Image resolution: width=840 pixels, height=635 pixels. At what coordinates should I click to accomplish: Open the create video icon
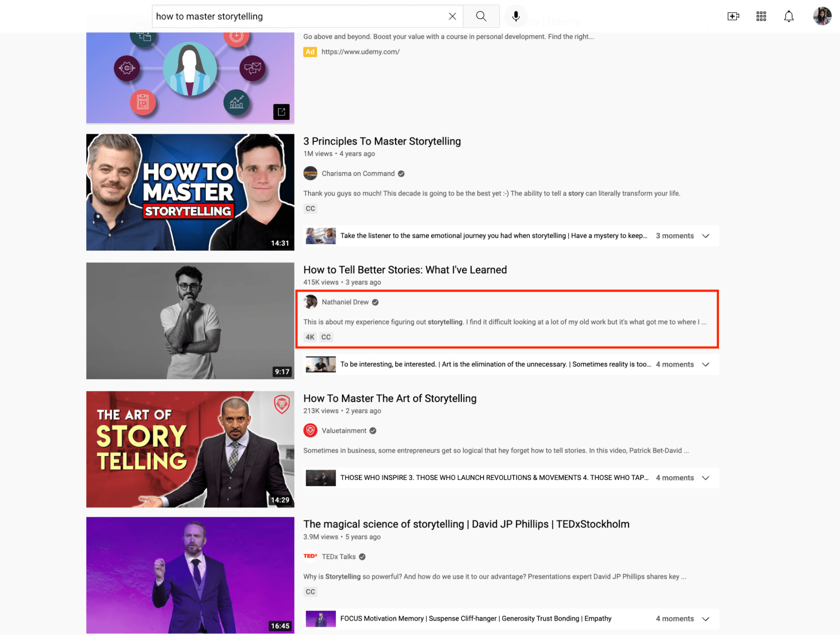coord(733,16)
